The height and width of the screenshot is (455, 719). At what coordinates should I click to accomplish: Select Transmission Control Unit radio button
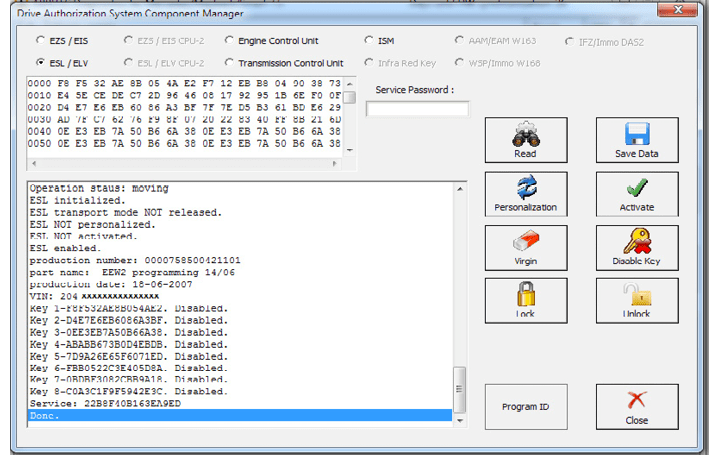pos(230,63)
